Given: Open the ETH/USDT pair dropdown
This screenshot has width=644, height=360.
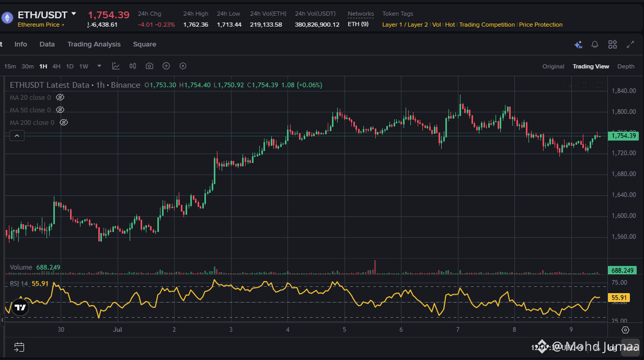Looking at the screenshot, I should coord(74,14).
